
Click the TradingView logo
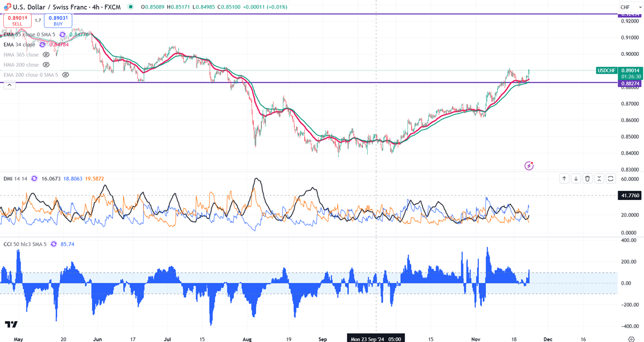click(11, 324)
